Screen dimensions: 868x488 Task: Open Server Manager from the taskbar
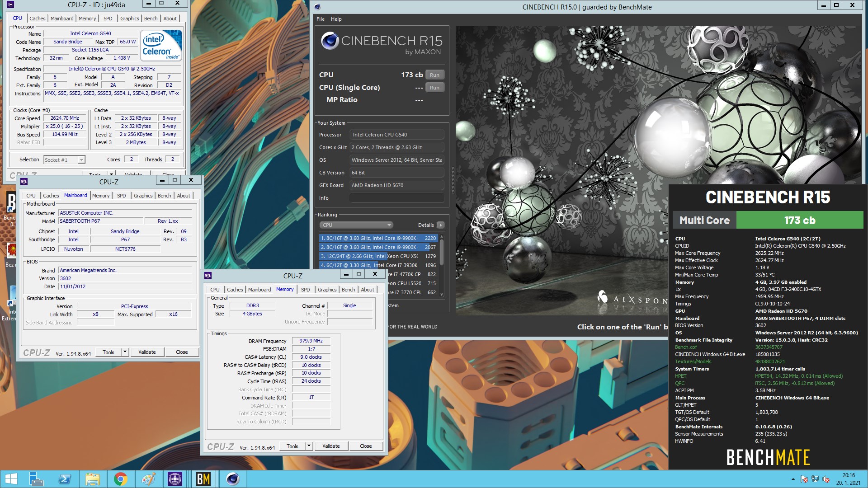pyautogui.click(x=36, y=479)
